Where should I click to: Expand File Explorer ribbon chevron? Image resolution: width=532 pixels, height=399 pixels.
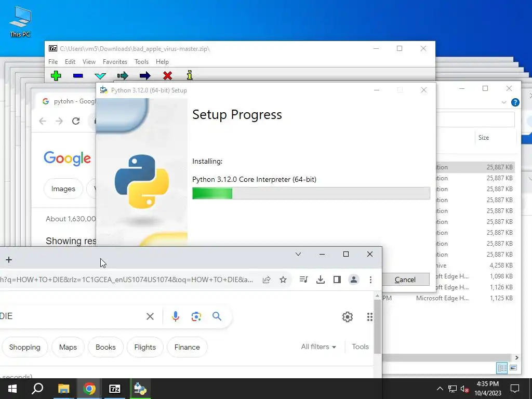point(504,102)
